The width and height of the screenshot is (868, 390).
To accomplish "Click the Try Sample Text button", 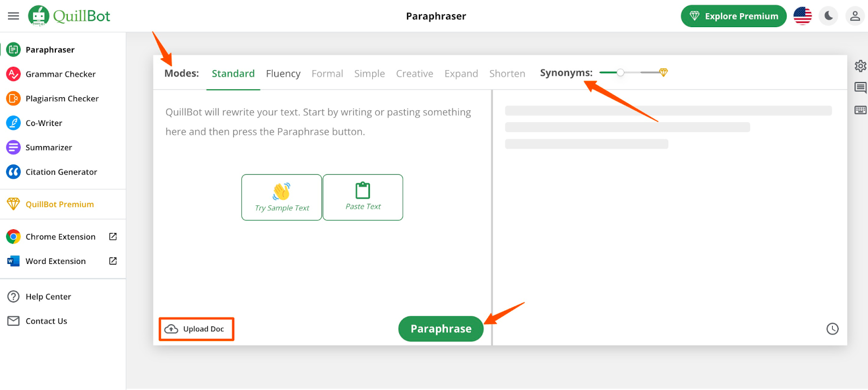I will (282, 197).
